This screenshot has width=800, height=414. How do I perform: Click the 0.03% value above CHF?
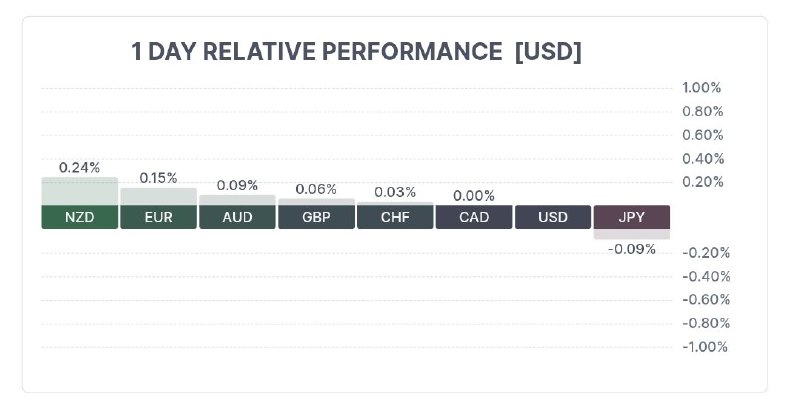tap(394, 192)
